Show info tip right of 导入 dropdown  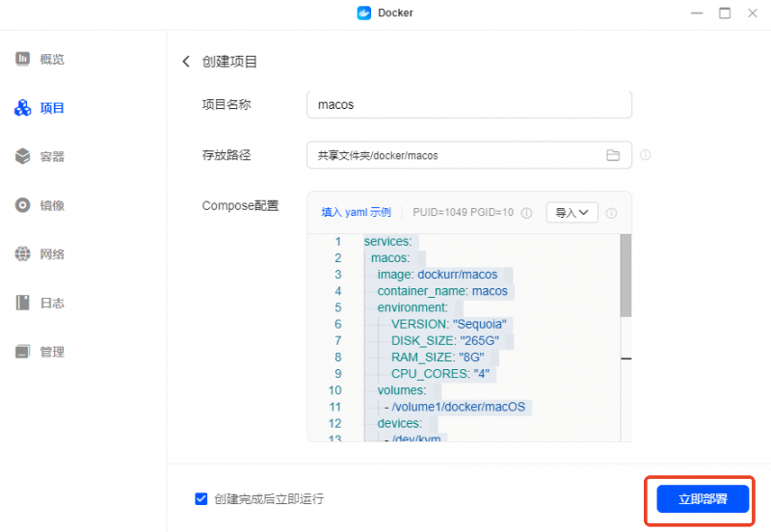(611, 213)
